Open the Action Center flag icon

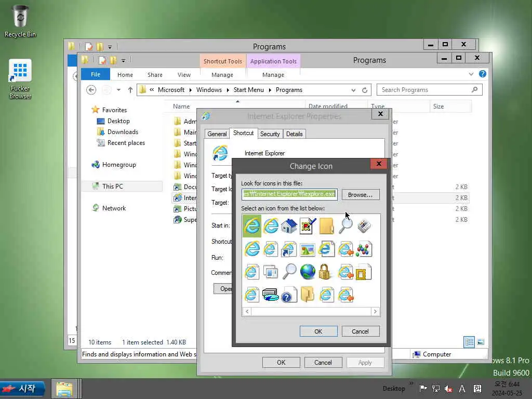click(423, 389)
